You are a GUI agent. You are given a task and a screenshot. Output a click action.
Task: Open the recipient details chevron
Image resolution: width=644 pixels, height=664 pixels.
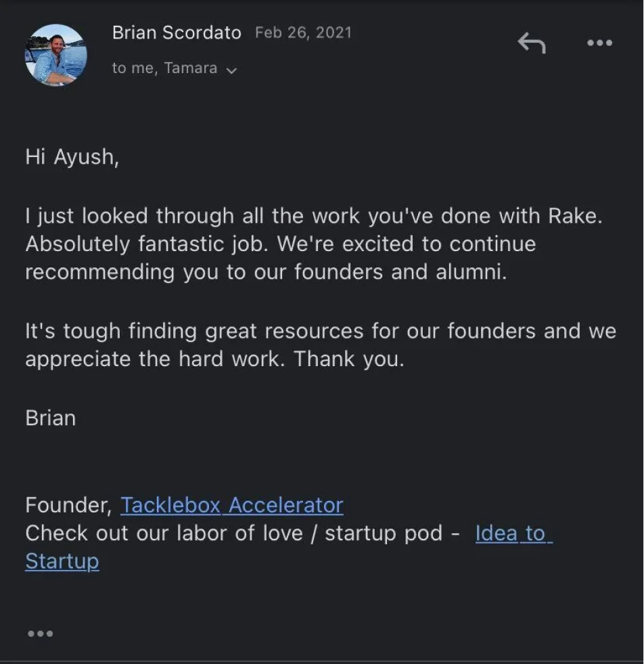click(231, 69)
